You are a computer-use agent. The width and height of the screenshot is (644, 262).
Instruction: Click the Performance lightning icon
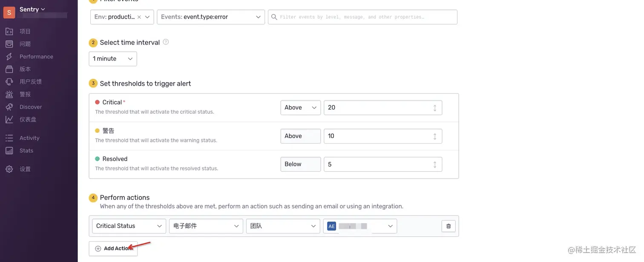click(9, 57)
